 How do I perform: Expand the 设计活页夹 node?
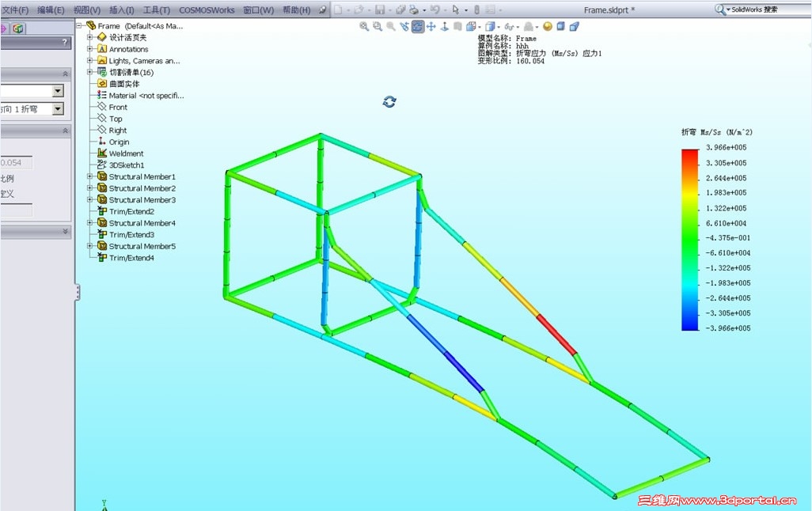point(90,37)
